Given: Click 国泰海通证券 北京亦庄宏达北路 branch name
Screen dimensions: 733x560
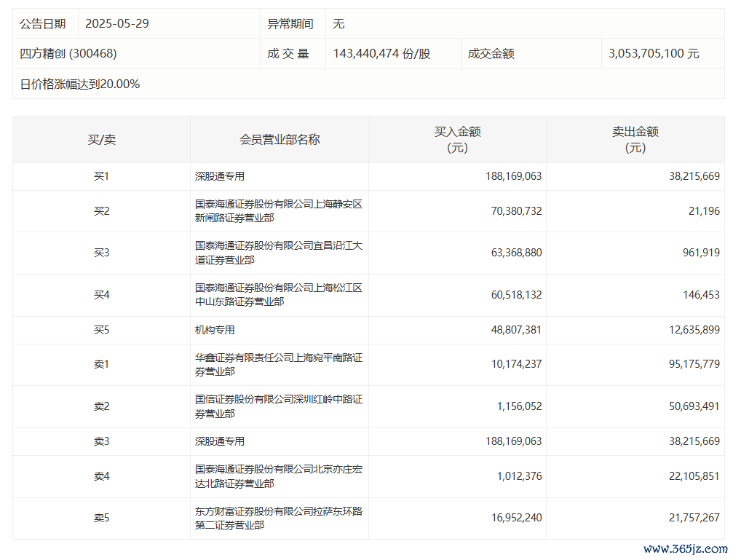Looking at the screenshot, I should [x=279, y=476].
